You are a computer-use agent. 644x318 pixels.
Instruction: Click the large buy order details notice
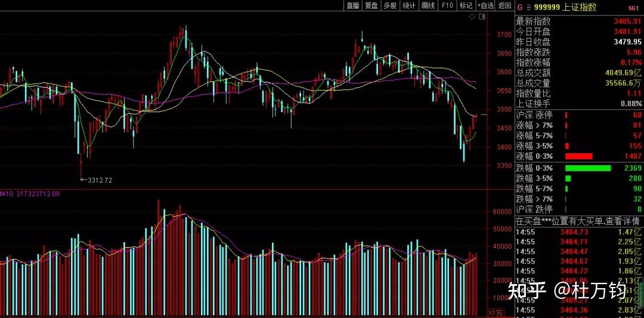coord(578,221)
